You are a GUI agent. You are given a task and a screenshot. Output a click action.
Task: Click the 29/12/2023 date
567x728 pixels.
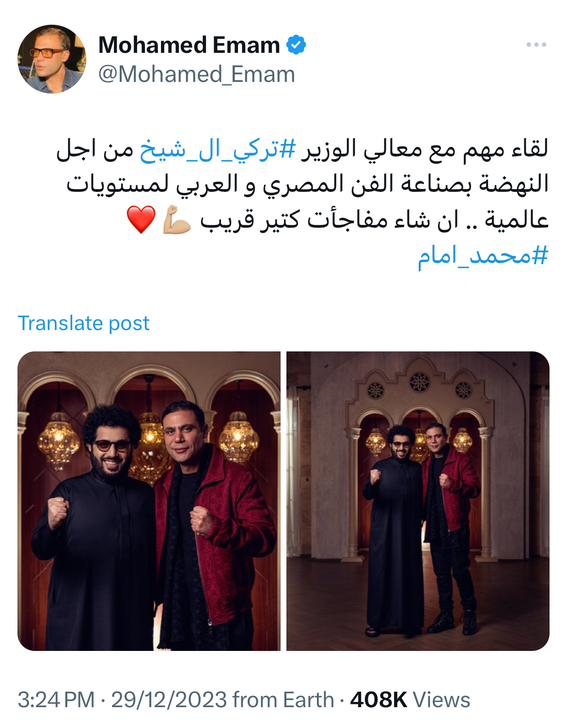tap(169, 700)
